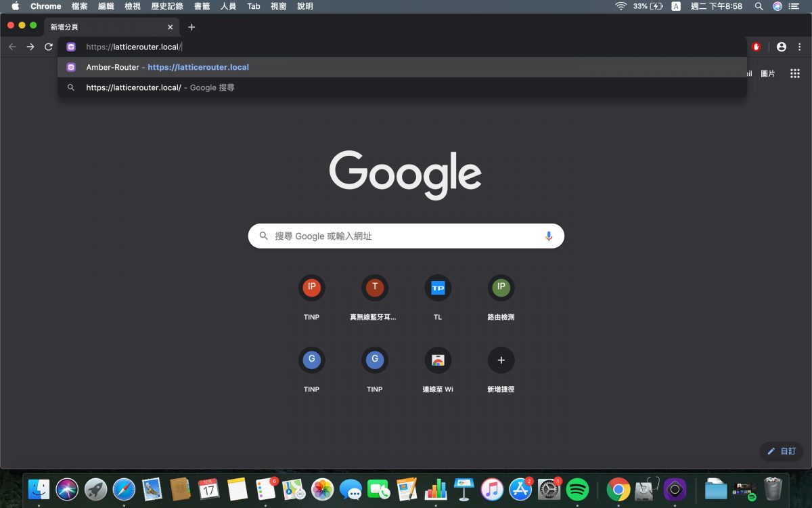Choose the Amber-Router suggestion
The width and height of the screenshot is (812, 508).
point(402,67)
